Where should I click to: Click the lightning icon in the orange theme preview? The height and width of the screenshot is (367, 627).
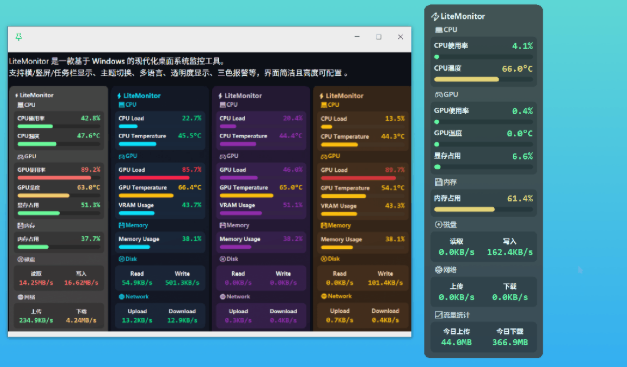coord(321,96)
